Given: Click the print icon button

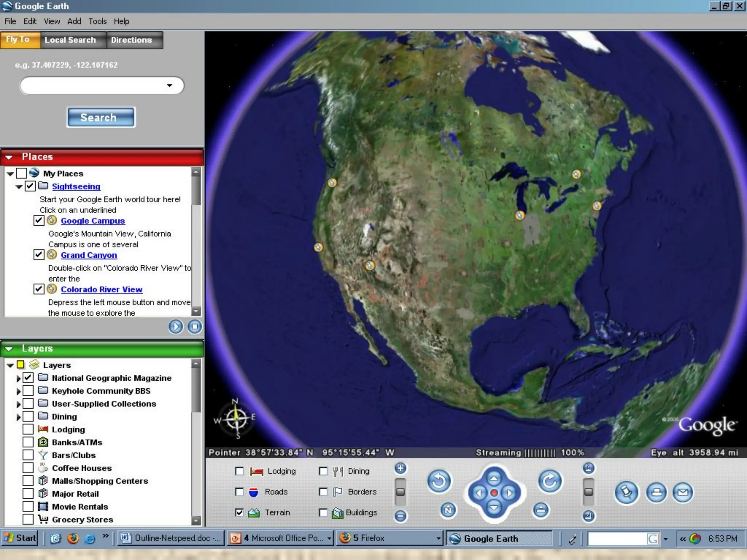Looking at the screenshot, I should (656, 493).
